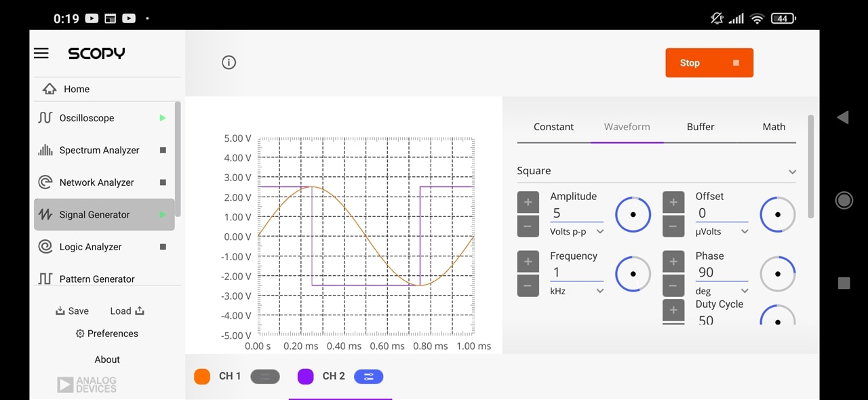Toggle the CH 2 settings switch

point(368,376)
